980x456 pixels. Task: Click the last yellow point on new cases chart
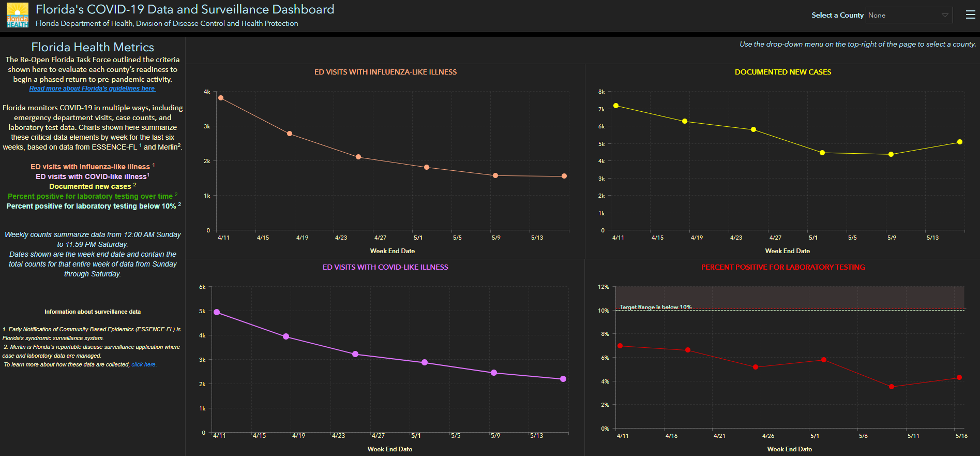960,142
